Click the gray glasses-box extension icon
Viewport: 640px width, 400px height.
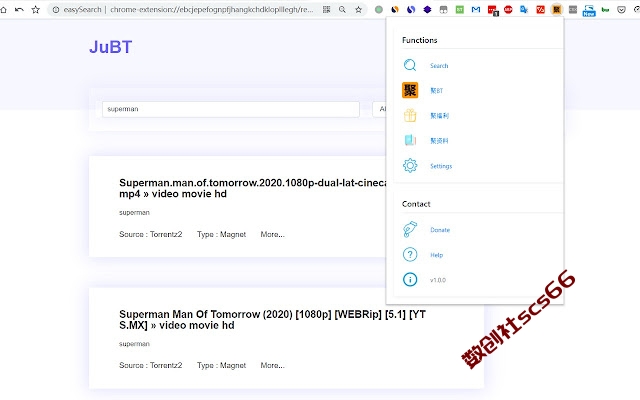pos(443,9)
